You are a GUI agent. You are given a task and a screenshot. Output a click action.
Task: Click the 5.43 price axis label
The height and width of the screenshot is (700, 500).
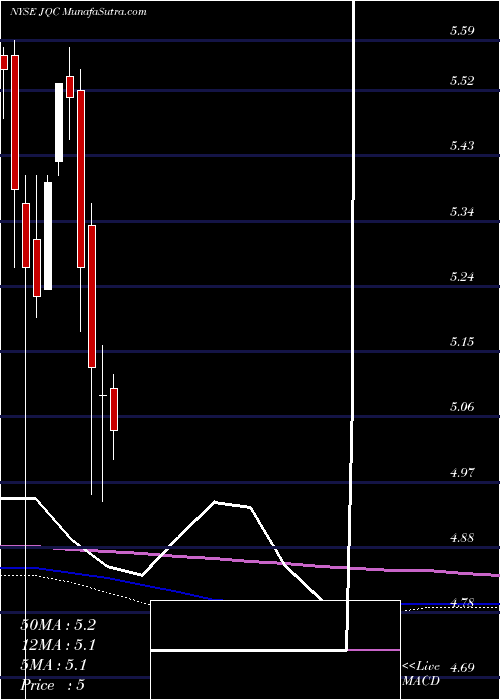[462, 146]
